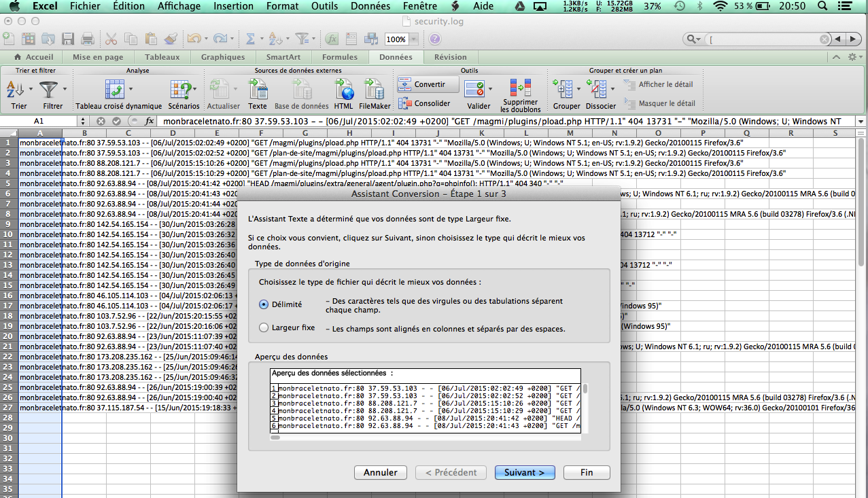868x498 pixels.
Task: Undo the last action
Action: coord(193,39)
